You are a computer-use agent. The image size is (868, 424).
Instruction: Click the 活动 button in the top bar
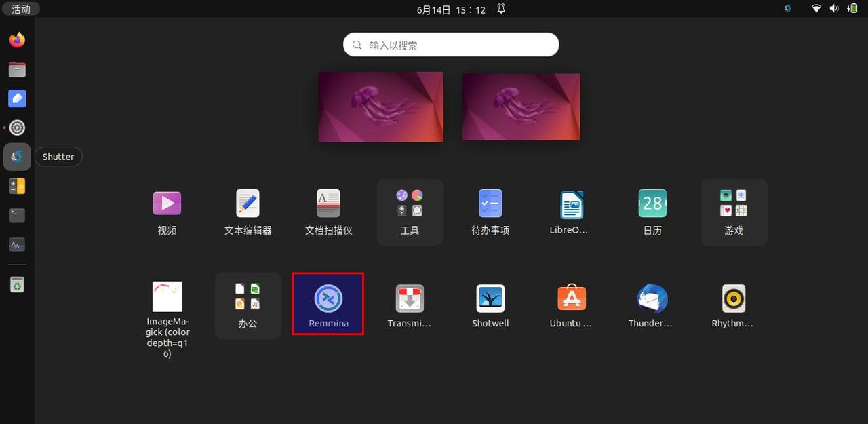20,9
